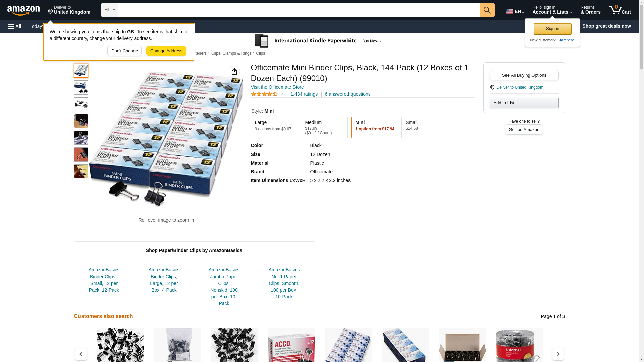Click the carousel next arrow
Image resolution: width=644 pixels, height=362 pixels.
pyautogui.click(x=558, y=354)
